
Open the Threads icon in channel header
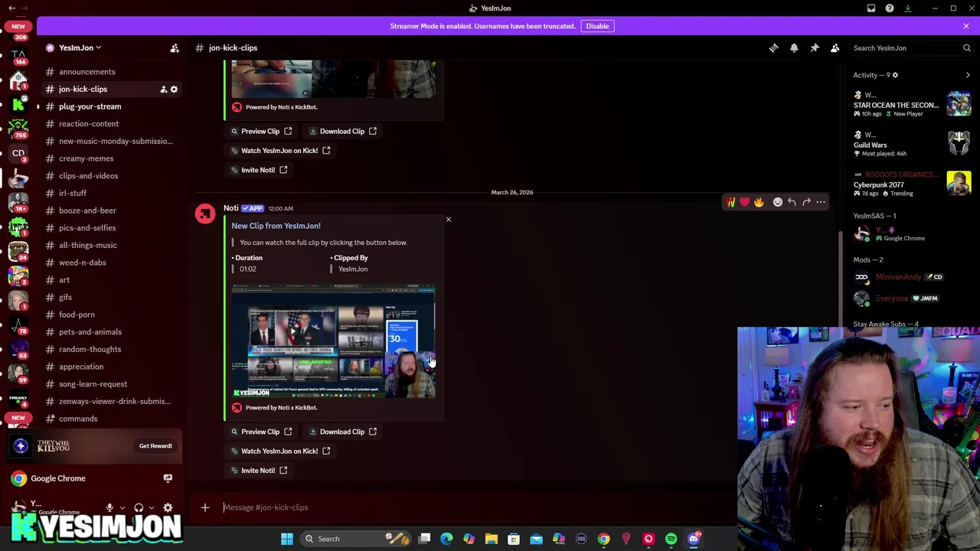(773, 47)
